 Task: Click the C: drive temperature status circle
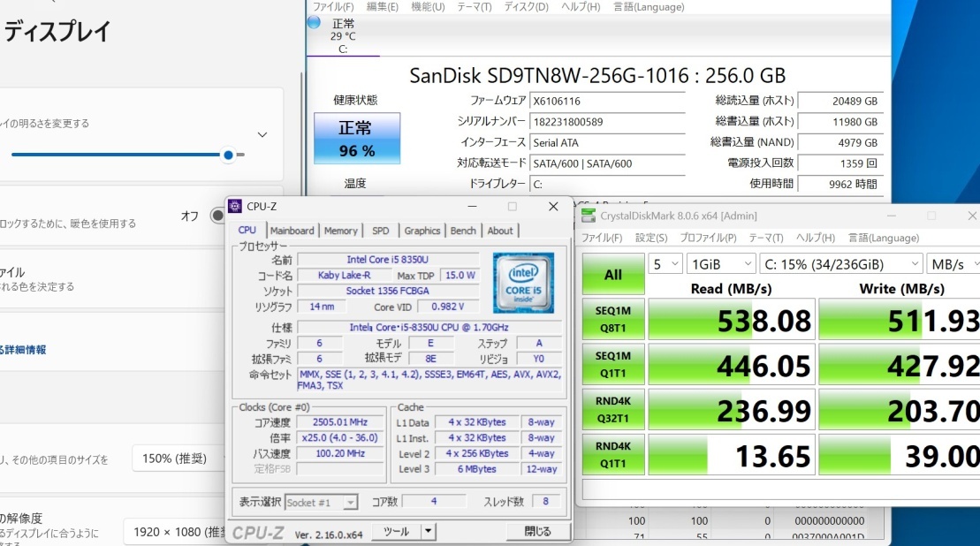[315, 21]
